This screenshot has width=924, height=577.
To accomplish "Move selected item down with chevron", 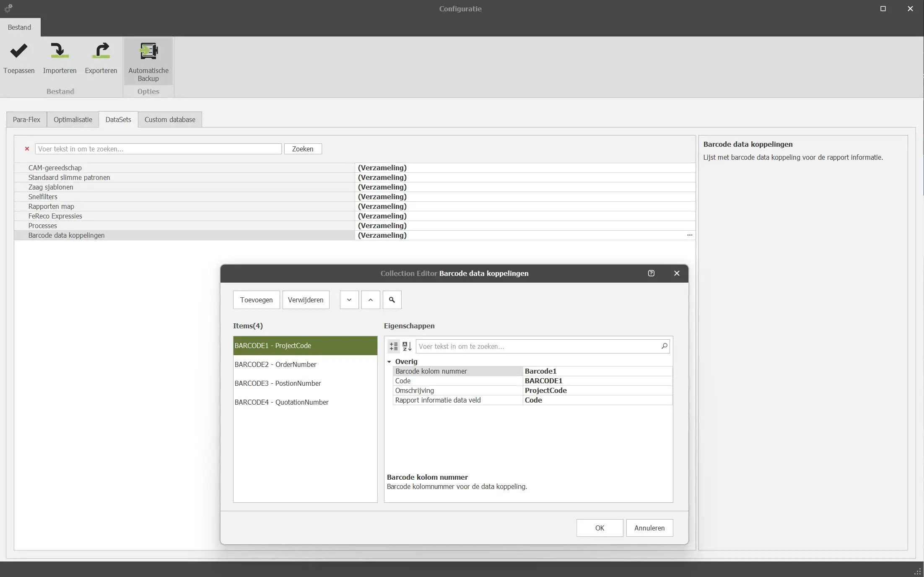I will (x=349, y=300).
